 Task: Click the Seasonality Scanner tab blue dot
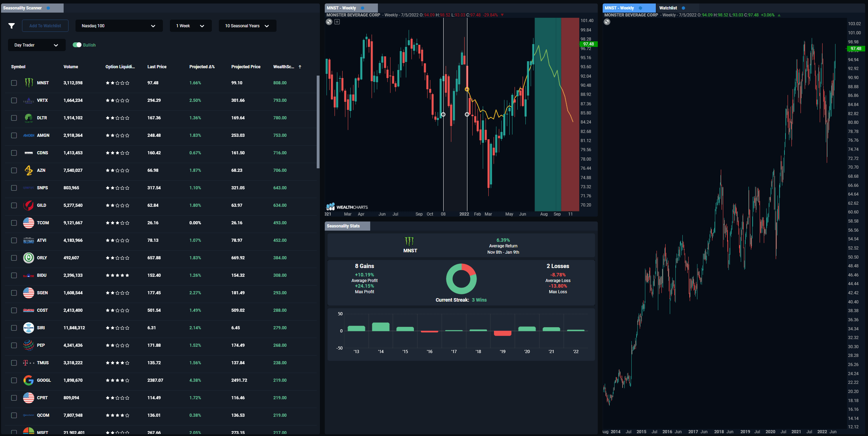click(48, 8)
